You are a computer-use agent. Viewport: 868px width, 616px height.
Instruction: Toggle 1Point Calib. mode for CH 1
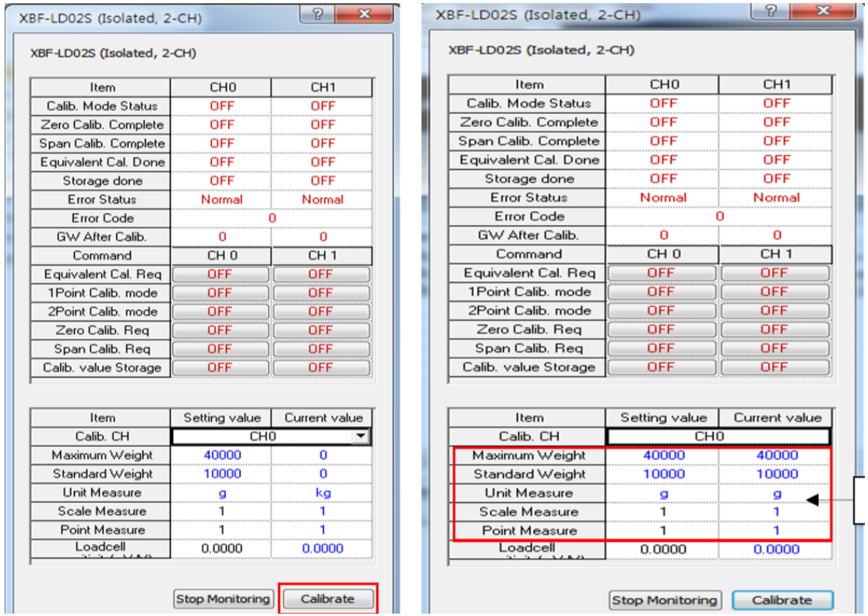pyautogui.click(x=322, y=292)
